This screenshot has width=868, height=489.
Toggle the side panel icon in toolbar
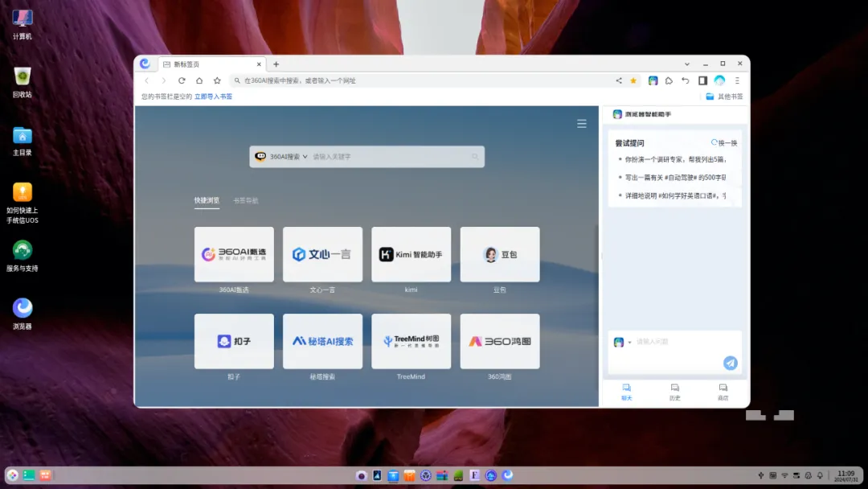702,80
